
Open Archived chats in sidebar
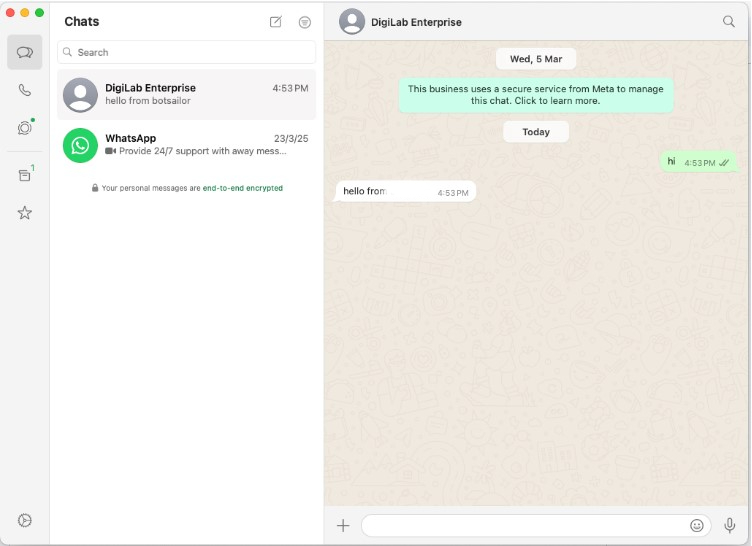(x=25, y=175)
